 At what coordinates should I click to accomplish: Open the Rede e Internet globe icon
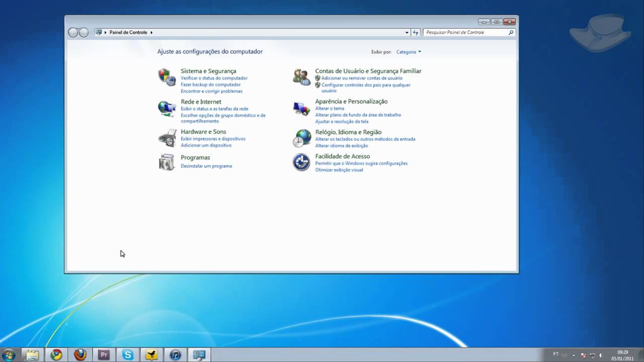pyautogui.click(x=167, y=108)
